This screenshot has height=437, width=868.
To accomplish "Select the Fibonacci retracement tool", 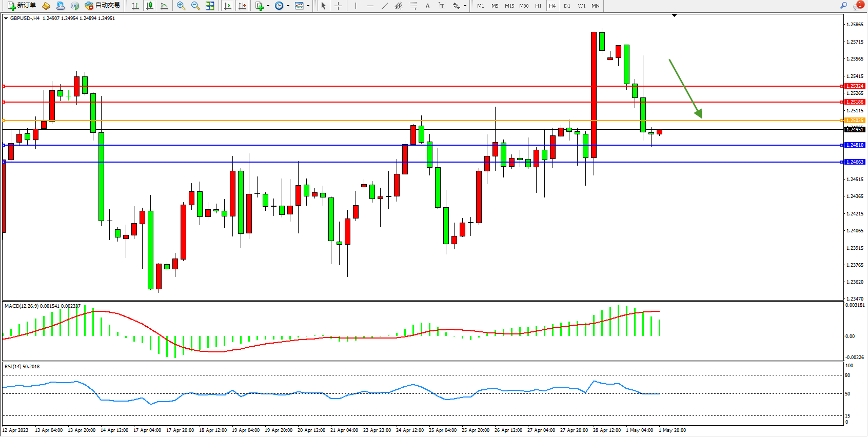I will (x=413, y=6).
